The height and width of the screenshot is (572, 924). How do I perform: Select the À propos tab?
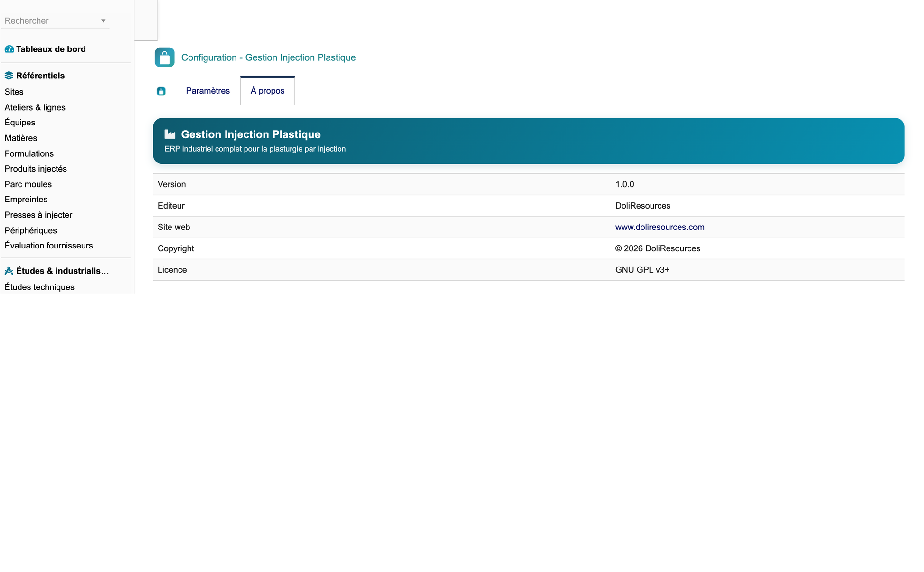click(x=267, y=91)
